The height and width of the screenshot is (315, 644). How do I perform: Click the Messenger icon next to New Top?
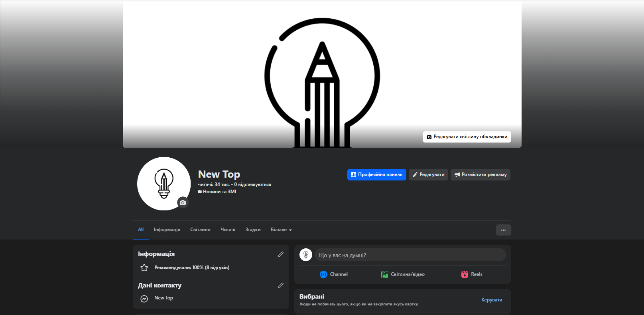[144, 299]
